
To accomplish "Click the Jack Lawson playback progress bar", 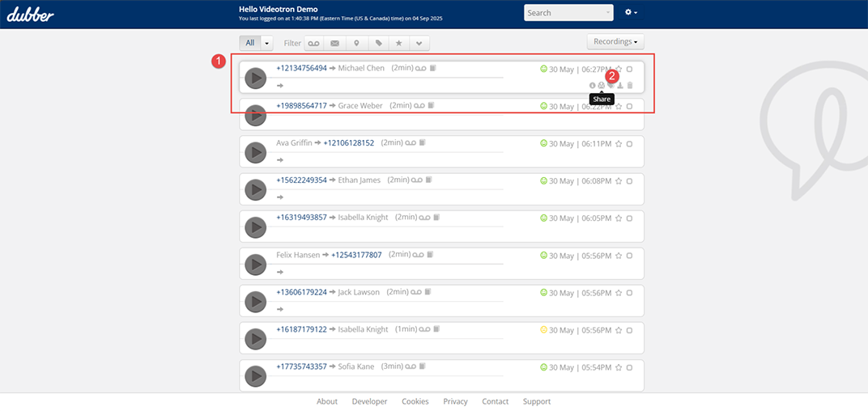I will 389,301.
